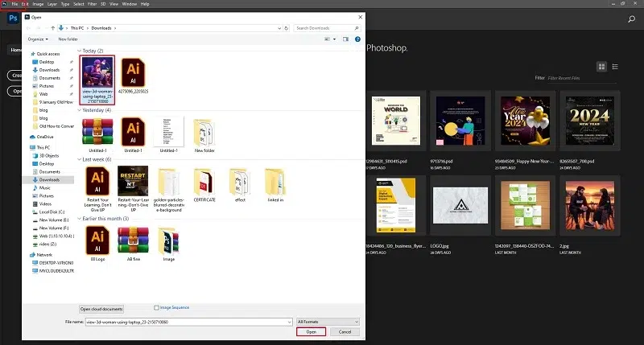The height and width of the screenshot is (345, 644).
Task: Select the 4275096_2205025 AI file
Action: pyautogui.click(x=133, y=76)
